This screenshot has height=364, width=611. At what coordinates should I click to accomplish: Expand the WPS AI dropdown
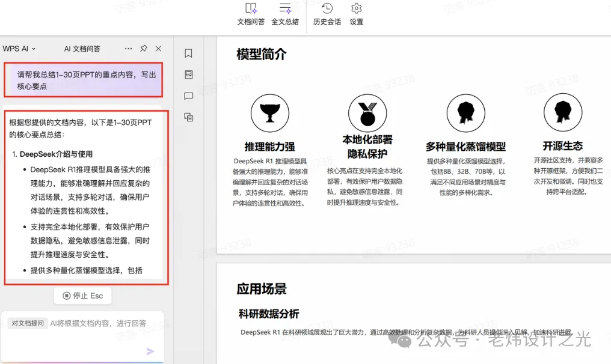click(x=19, y=49)
